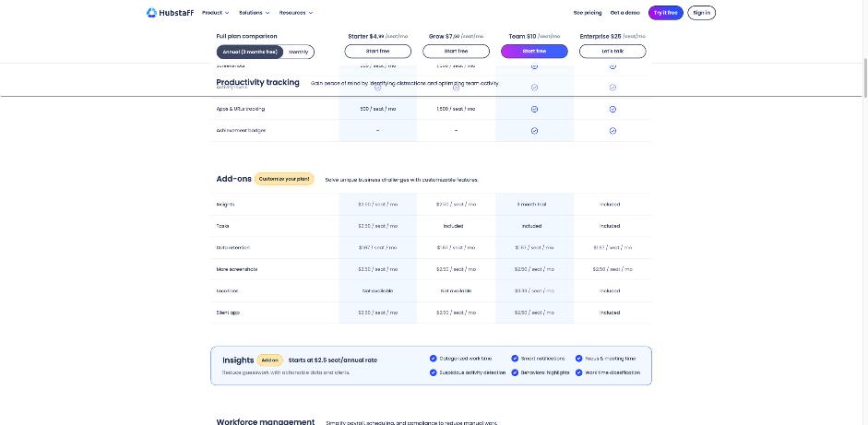The width and height of the screenshot is (868, 425).
Task: Click Team price for Locations add-on
Action: point(534,290)
